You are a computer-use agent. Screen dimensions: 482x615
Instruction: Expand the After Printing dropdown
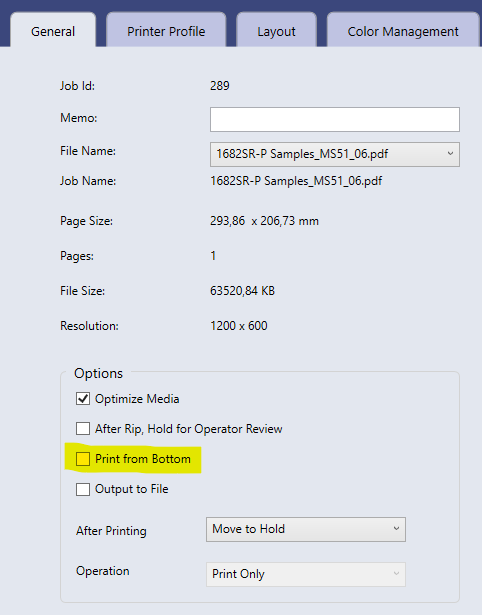[x=306, y=529]
